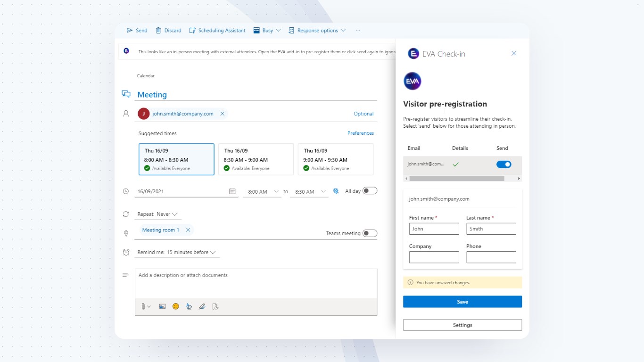The height and width of the screenshot is (362, 644).
Task: Click the text formatting icon
Action: tap(189, 306)
